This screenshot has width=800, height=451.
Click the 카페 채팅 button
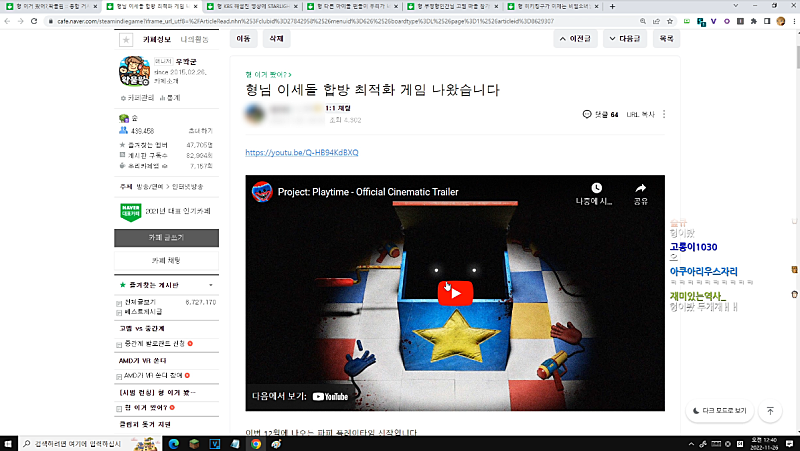[x=166, y=260]
